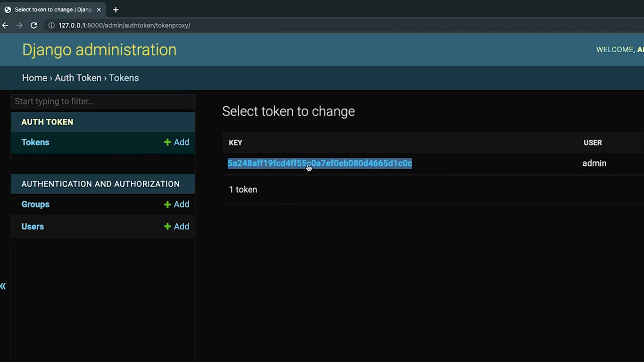
Task: Sort token list by USER column
Action: click(593, 143)
